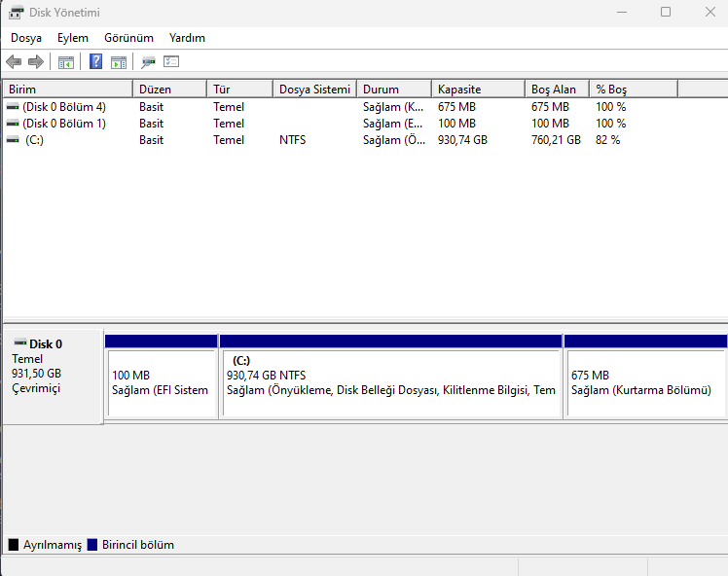
Task: Click the 930,74 GB capacity cell
Action: click(x=462, y=140)
